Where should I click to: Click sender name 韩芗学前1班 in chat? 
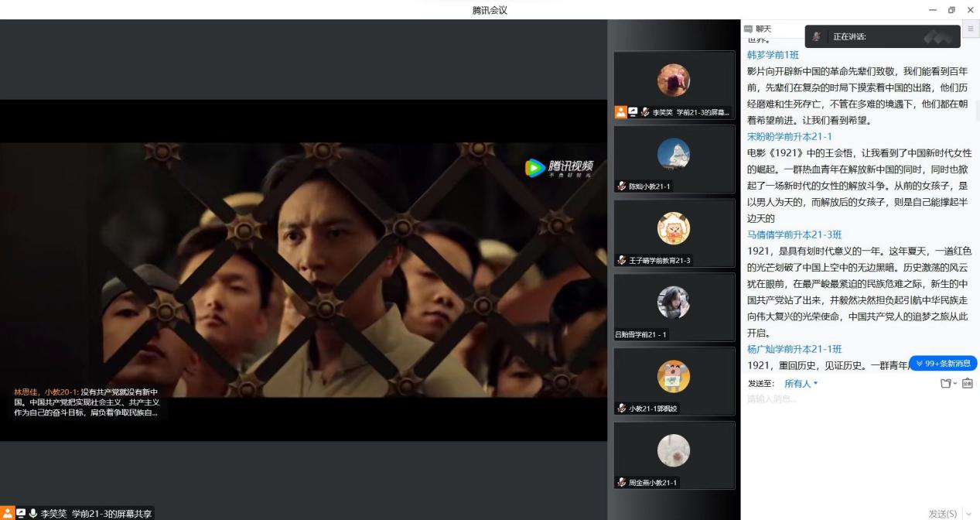tap(773, 55)
